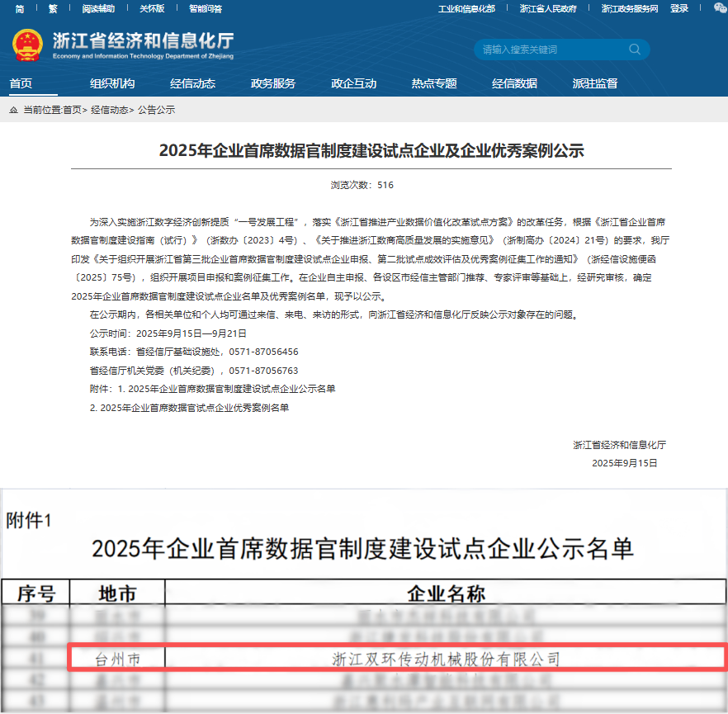
Task: Click the search keyword input field
Action: point(545,50)
